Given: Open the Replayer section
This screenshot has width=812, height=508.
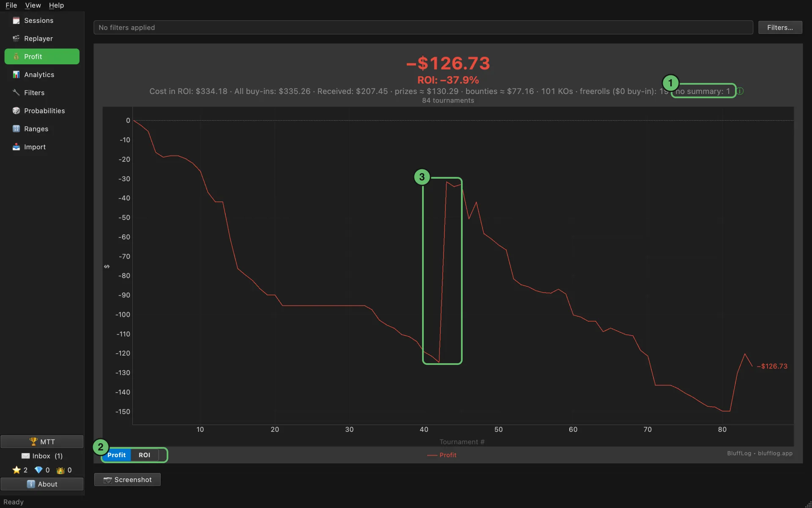Looking at the screenshot, I should (42, 39).
